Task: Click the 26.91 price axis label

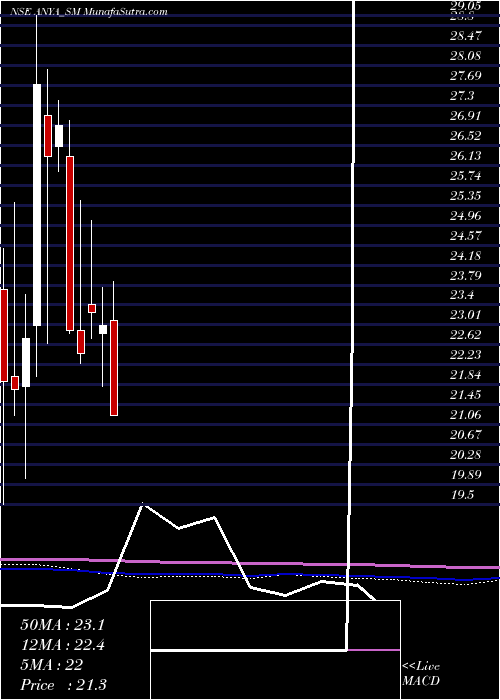Action: tap(465, 116)
